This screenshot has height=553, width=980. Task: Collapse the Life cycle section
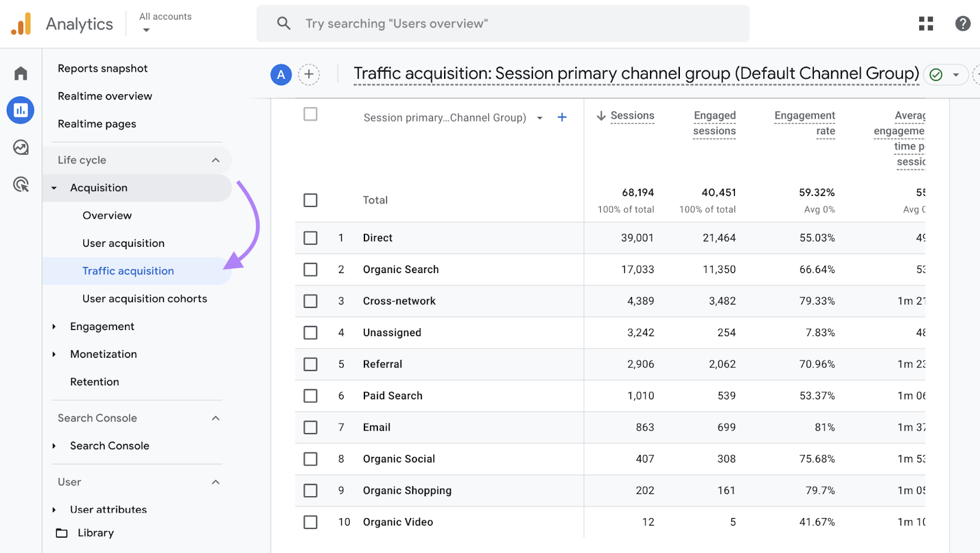[x=215, y=160]
